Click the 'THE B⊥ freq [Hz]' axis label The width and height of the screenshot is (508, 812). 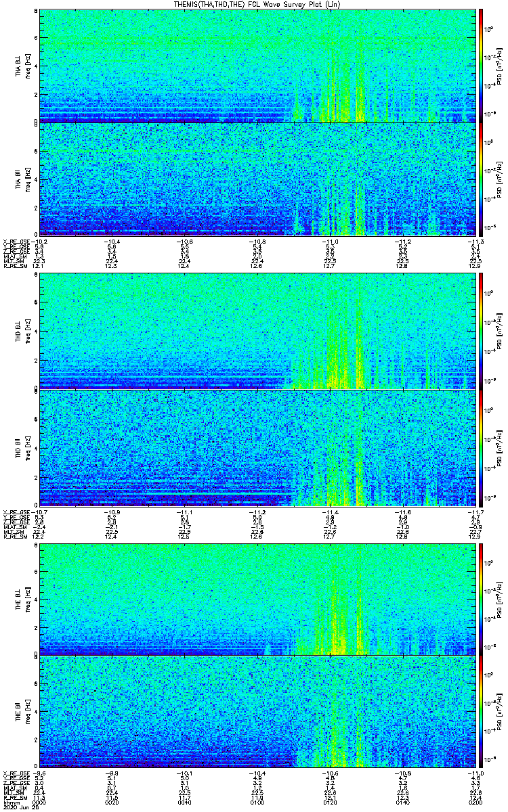click(x=23, y=599)
